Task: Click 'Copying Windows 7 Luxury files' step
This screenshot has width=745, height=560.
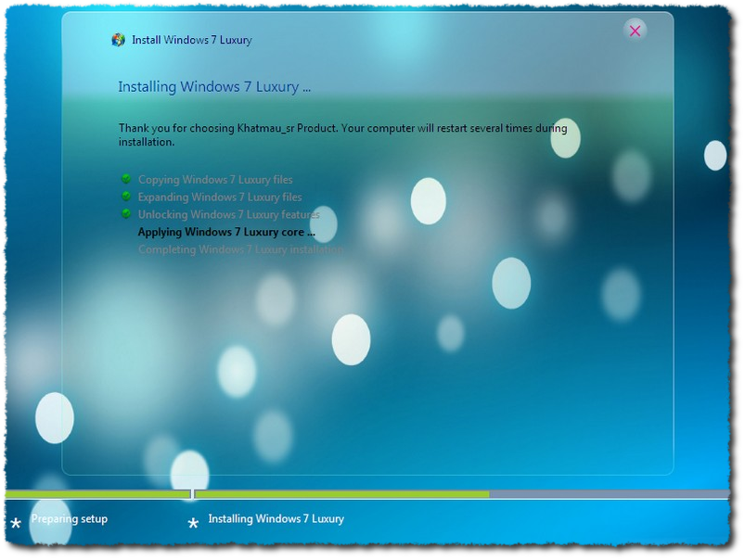Action: [215, 180]
